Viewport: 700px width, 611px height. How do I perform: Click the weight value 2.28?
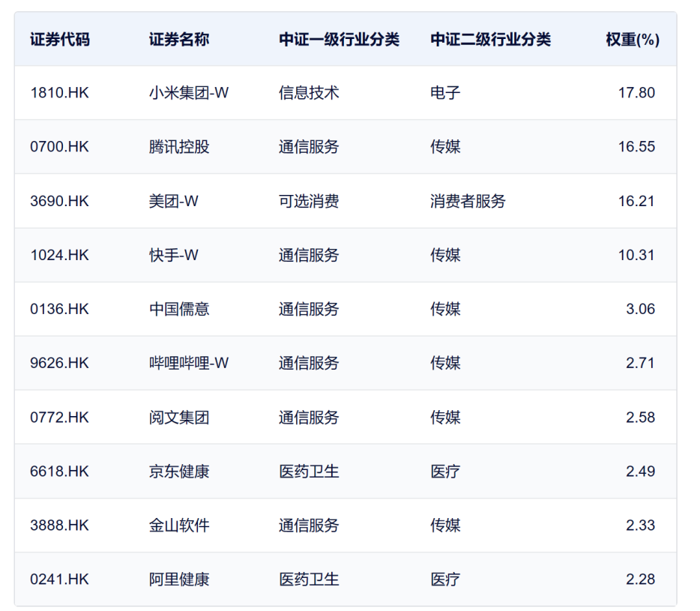(640, 580)
